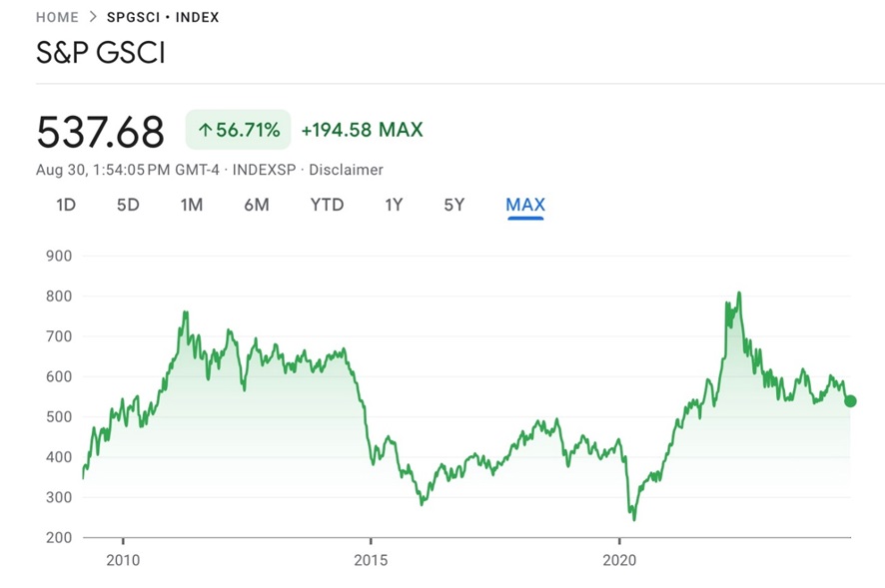
Task: Switch to the YTD tab
Action: click(x=327, y=205)
